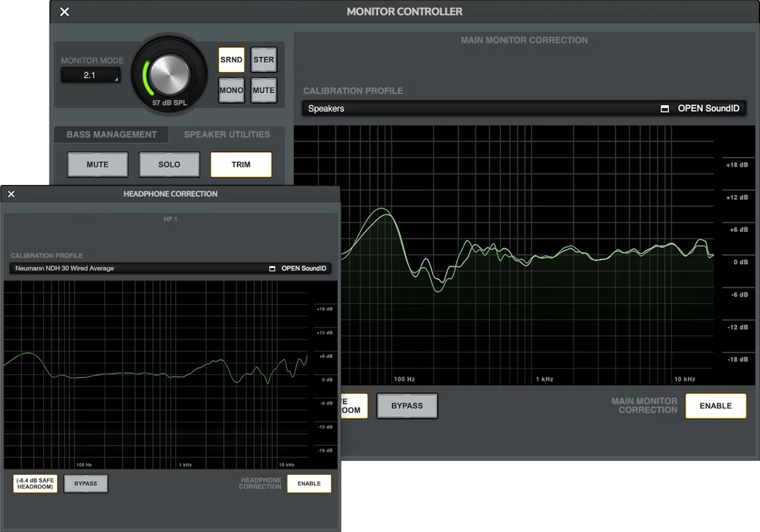This screenshot has width=760, height=532.
Task: Toggle MONO monitoring button
Action: click(231, 91)
